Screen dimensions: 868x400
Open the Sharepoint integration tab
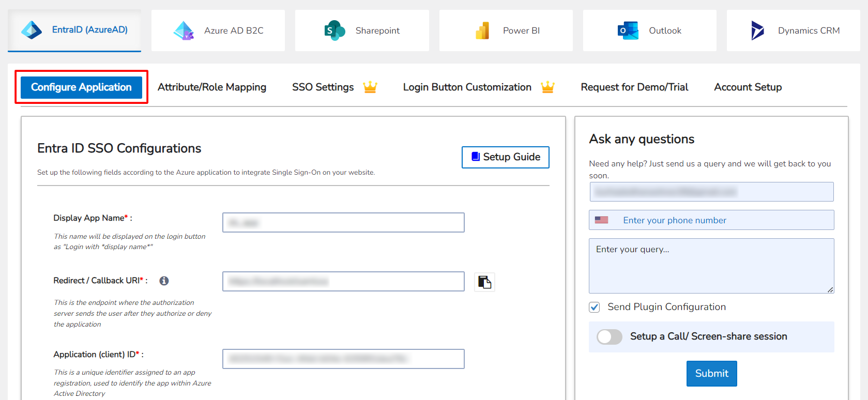click(362, 30)
